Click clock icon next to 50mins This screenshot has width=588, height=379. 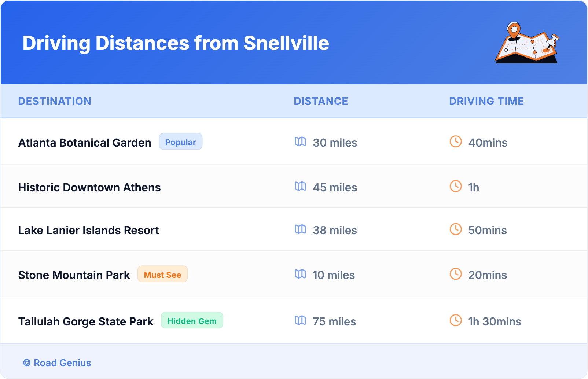(x=456, y=229)
